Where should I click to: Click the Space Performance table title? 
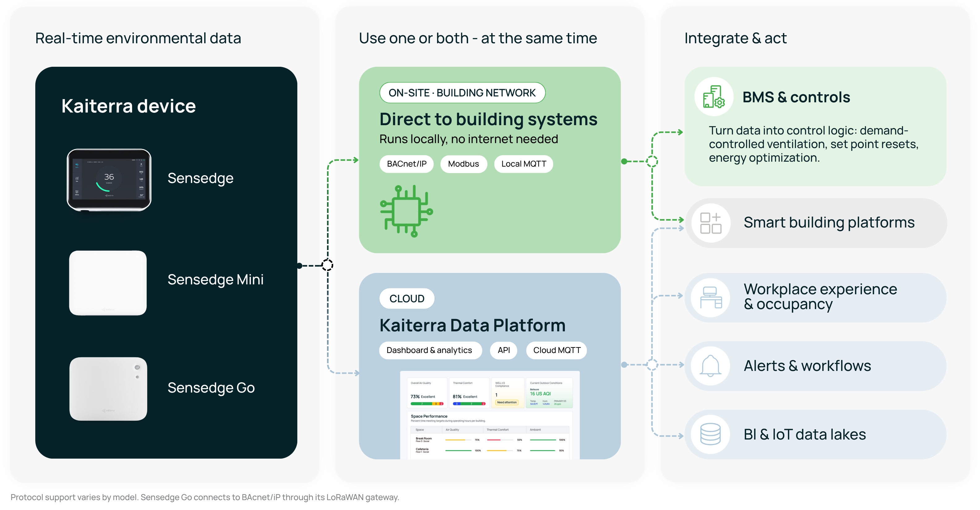point(429,416)
